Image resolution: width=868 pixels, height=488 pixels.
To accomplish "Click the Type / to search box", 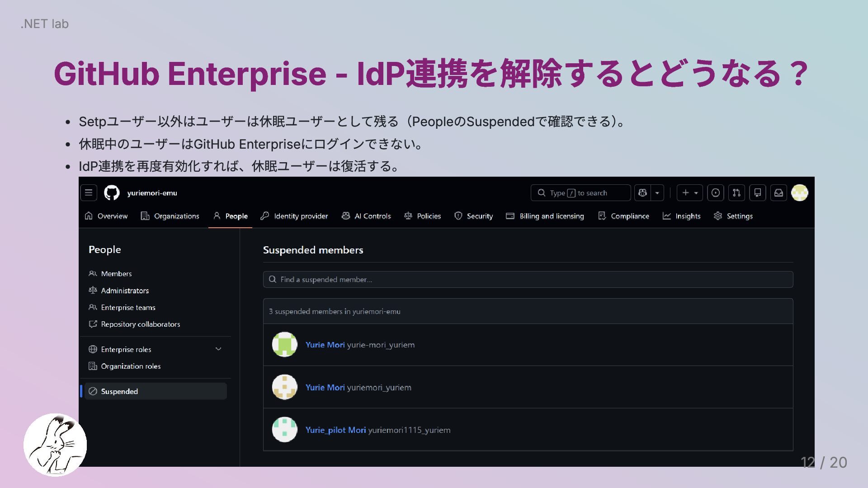I will (x=580, y=193).
